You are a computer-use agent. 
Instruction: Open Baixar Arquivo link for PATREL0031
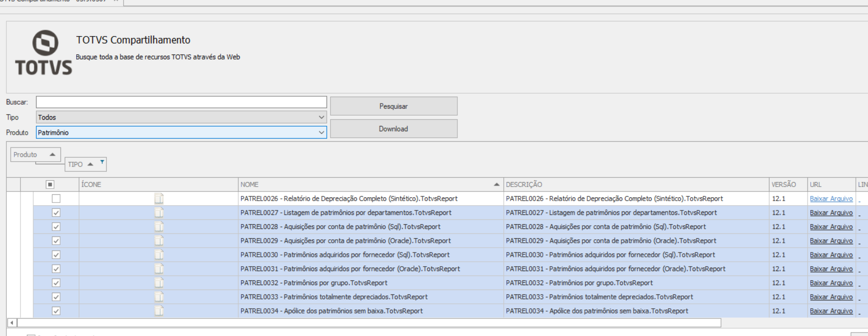pyautogui.click(x=831, y=269)
